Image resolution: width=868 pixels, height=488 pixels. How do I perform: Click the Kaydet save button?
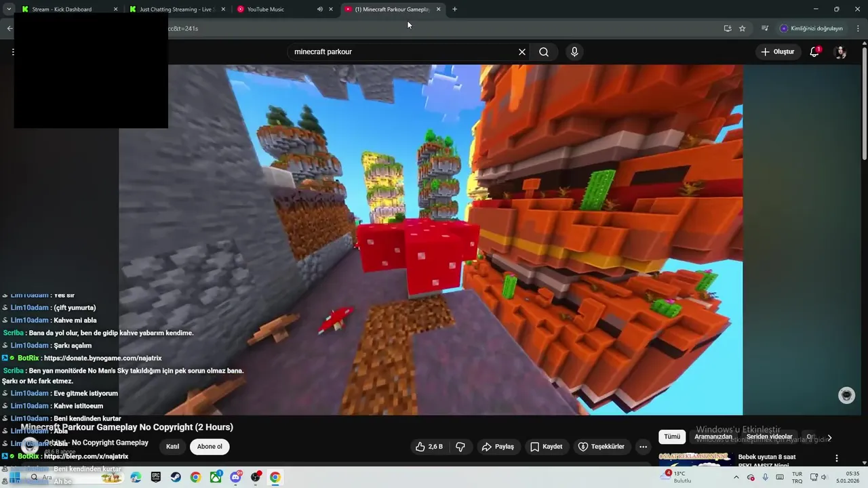547,447
